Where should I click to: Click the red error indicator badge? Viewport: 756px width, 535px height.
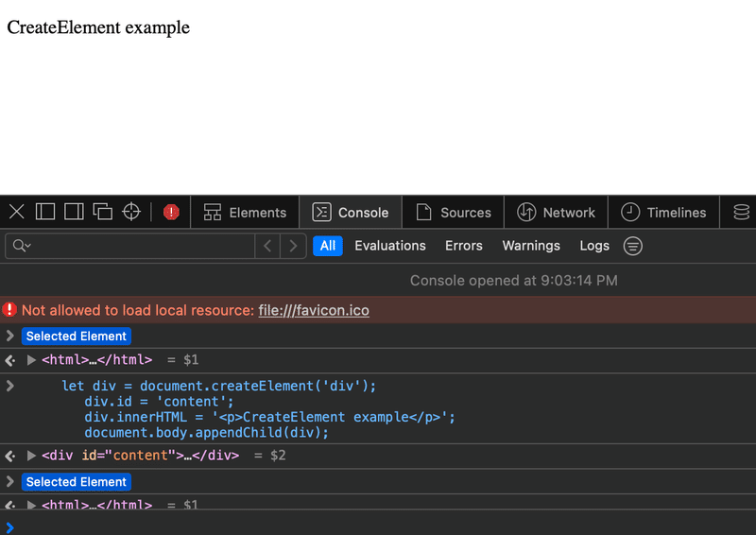(x=171, y=212)
